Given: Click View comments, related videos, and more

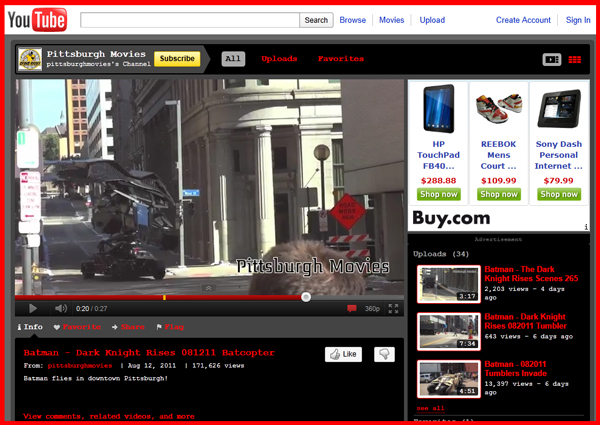Looking at the screenshot, I should [109, 416].
